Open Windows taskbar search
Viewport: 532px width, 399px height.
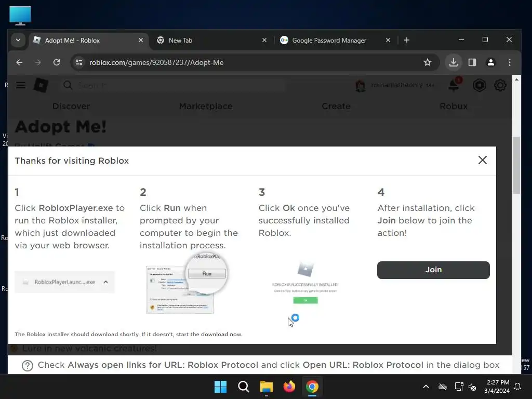244,387
